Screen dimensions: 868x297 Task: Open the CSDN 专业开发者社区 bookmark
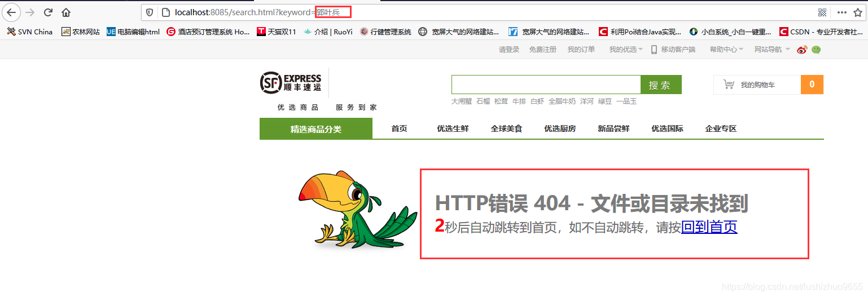[x=822, y=32]
